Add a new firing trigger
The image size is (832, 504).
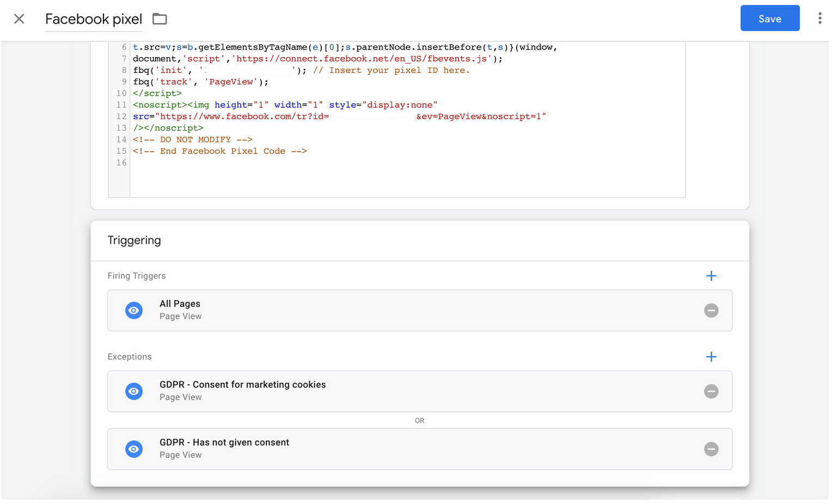pos(711,276)
